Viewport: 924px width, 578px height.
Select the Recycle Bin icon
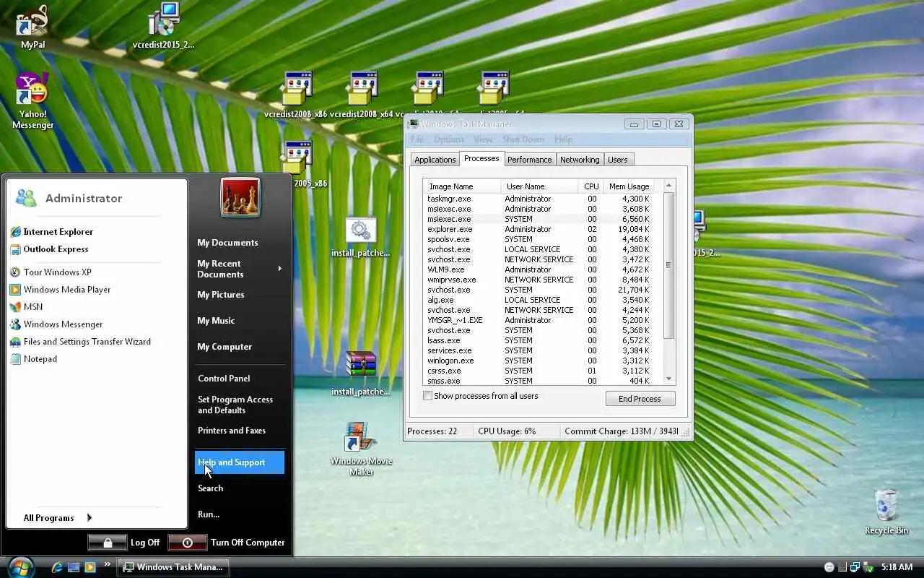[886, 512]
